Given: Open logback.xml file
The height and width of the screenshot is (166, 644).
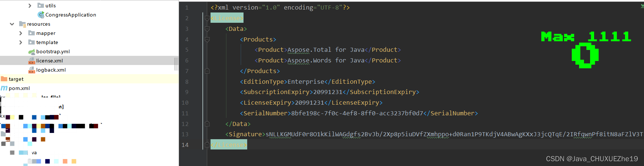Looking at the screenshot, I should (x=51, y=70).
